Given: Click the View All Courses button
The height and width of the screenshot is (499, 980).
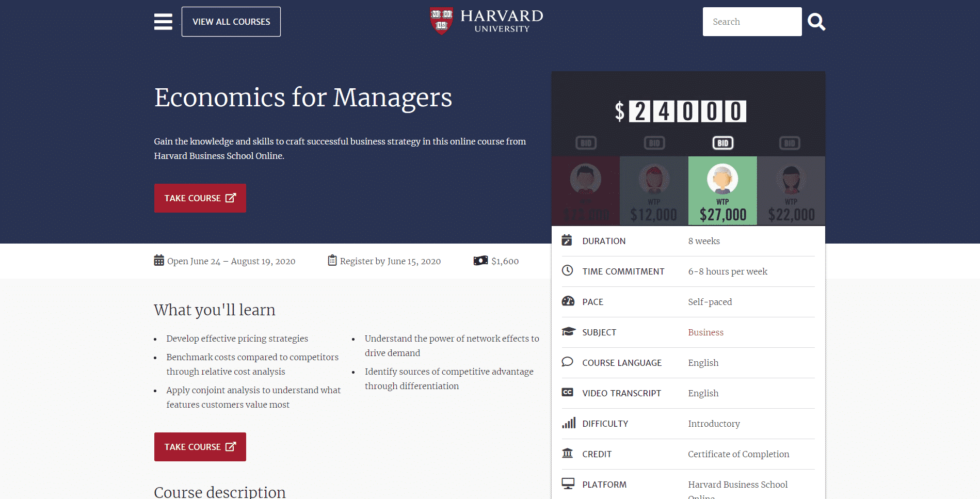Looking at the screenshot, I should tap(231, 22).
